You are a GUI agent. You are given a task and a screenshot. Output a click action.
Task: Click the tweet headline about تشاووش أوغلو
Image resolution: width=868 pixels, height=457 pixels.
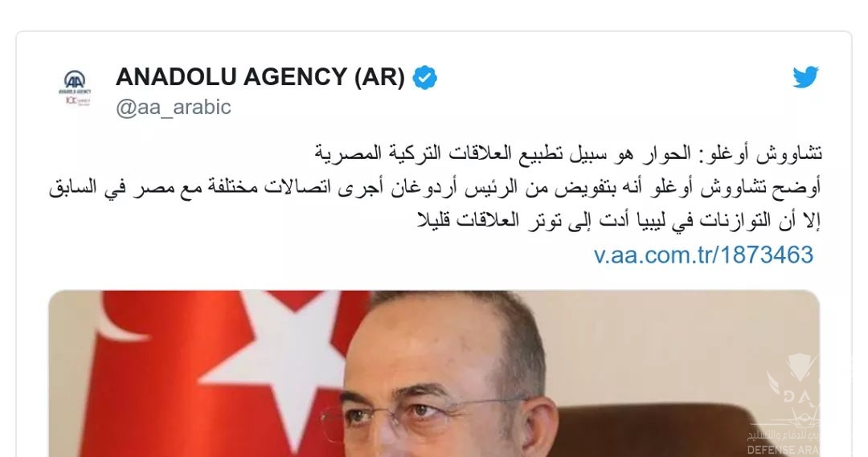[x=568, y=153]
